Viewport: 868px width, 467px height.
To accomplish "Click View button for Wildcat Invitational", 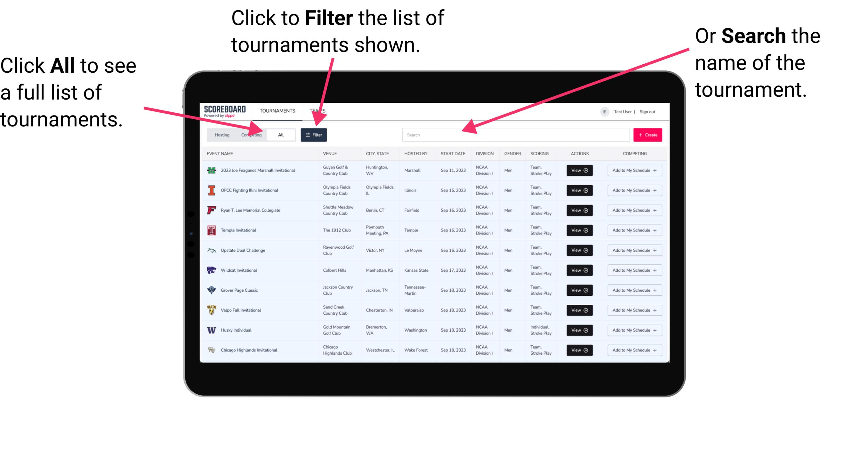I will (x=580, y=270).
